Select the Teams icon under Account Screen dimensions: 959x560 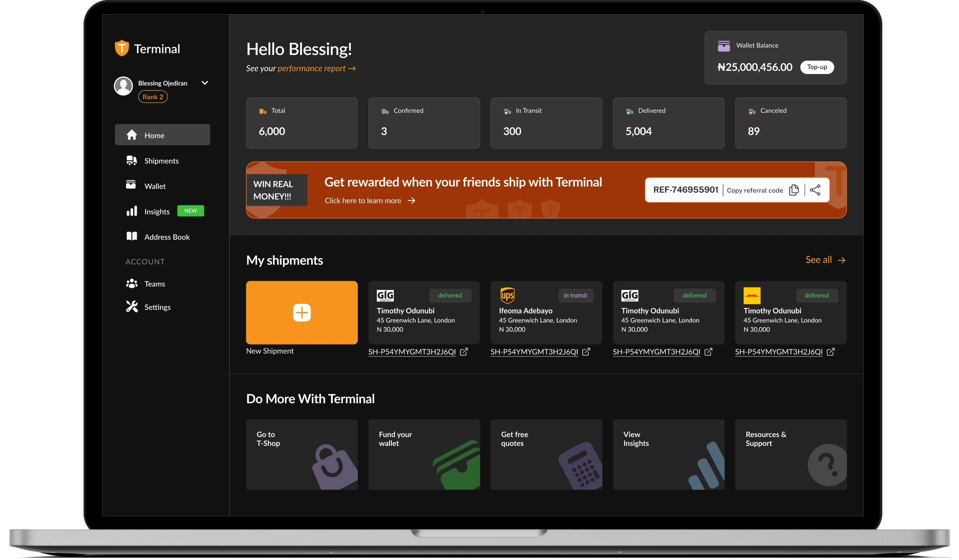tap(131, 283)
